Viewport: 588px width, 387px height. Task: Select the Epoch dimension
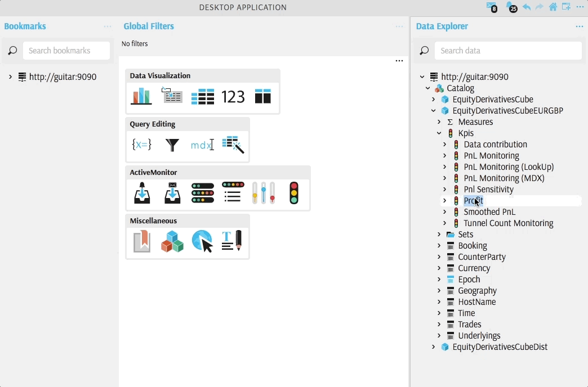click(x=469, y=279)
